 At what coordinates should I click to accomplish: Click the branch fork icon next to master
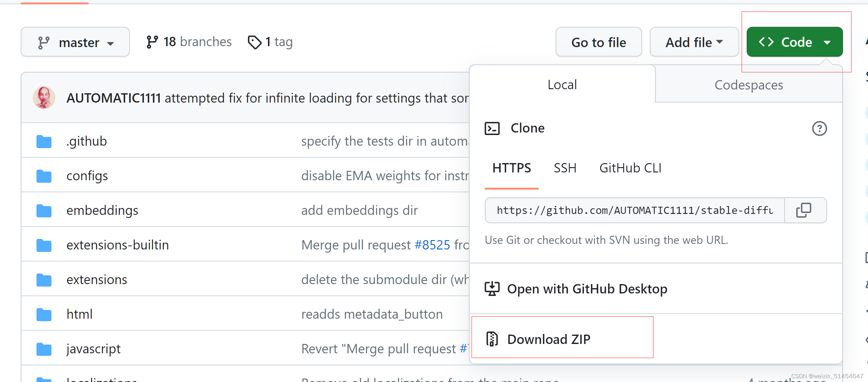[x=44, y=41]
